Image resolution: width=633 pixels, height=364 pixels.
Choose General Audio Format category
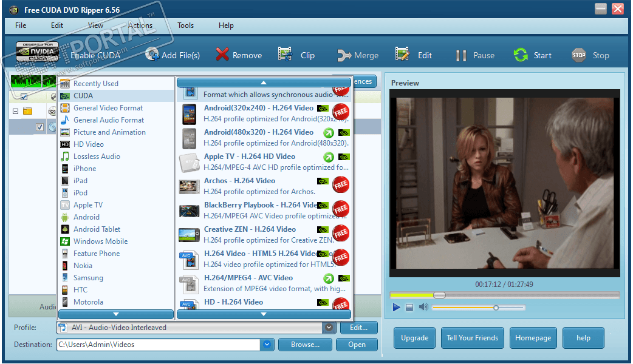[116, 120]
